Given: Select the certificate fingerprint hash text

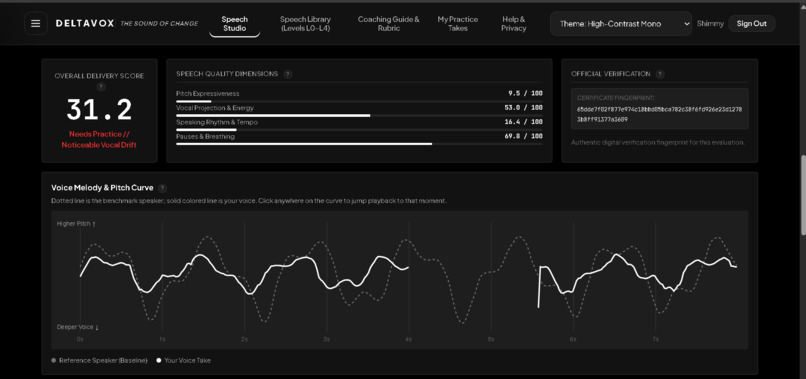Looking at the screenshot, I should point(659,115).
